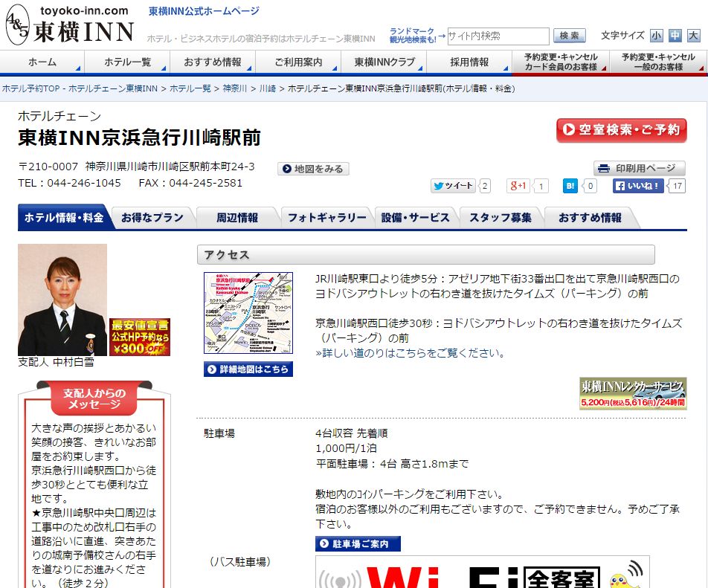The image size is (708, 588).
Task: Click the Hatena bookmark count 0
Action: pyautogui.click(x=590, y=186)
